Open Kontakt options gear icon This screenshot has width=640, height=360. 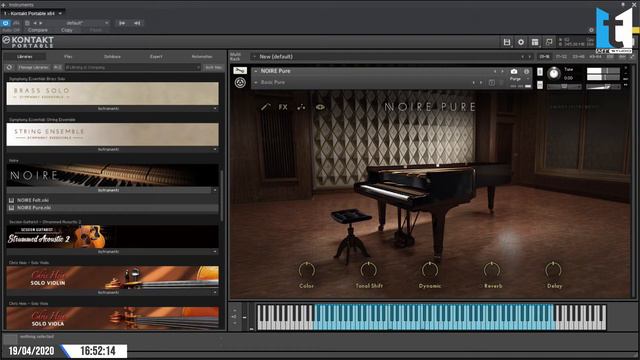coord(521,42)
